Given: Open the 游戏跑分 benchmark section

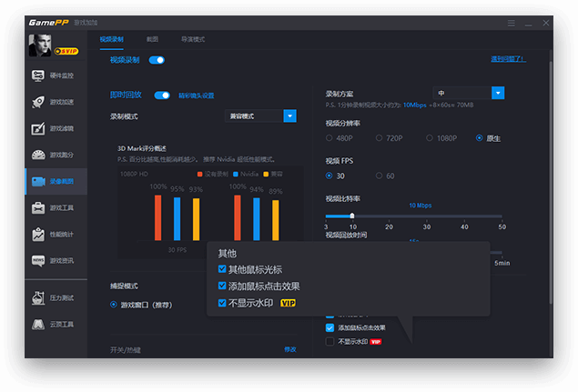Looking at the screenshot, I should 56,155.
